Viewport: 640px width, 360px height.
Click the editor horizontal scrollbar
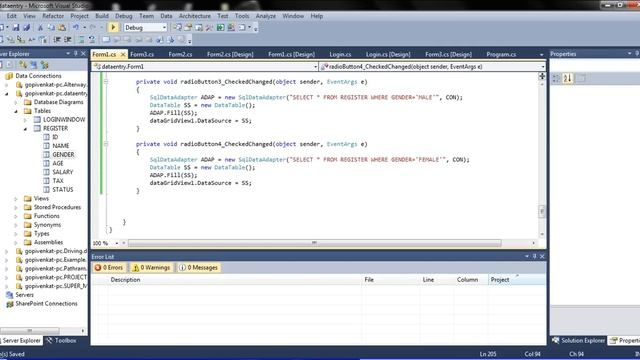pyautogui.click(x=314, y=243)
